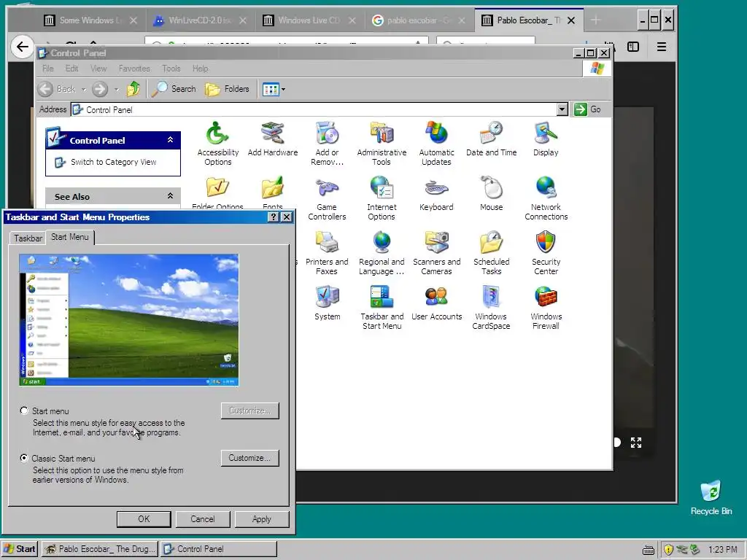Screen dimensions: 747x560
Task: Open the System applet icon
Action: [327, 303]
